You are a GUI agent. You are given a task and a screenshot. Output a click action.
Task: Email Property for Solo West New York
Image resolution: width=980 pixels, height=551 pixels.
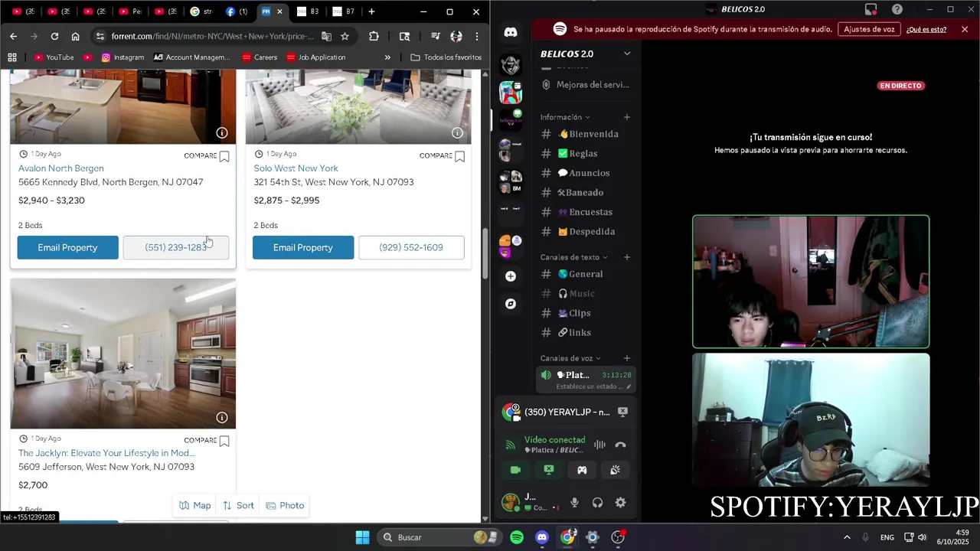[x=303, y=248]
